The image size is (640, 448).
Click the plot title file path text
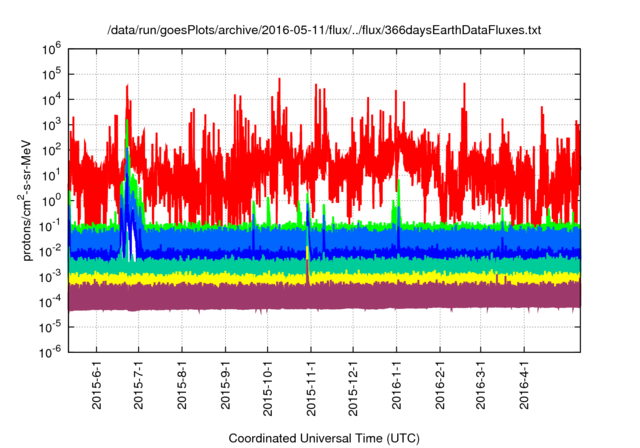[x=324, y=30]
